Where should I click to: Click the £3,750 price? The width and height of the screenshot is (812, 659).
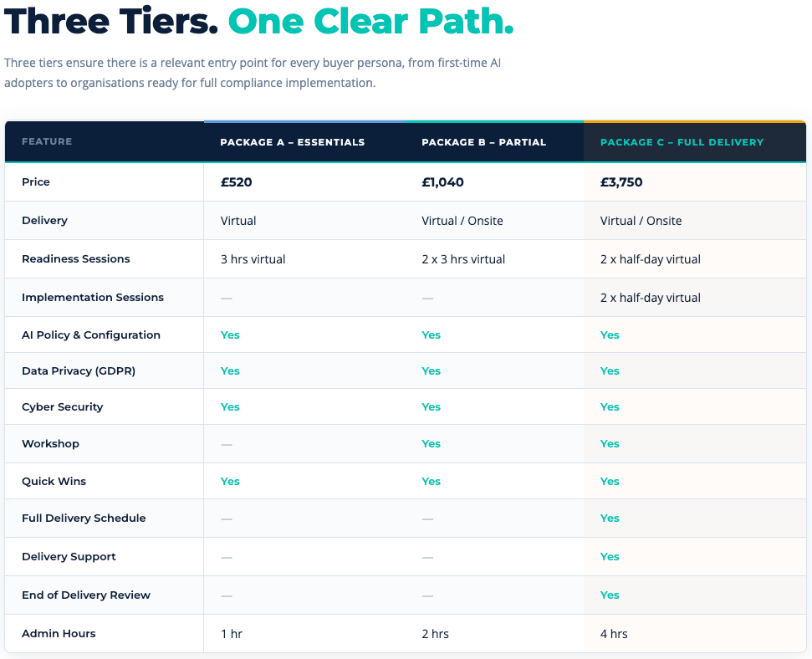(x=621, y=182)
